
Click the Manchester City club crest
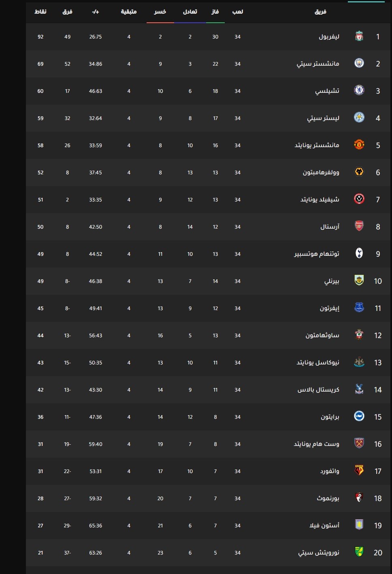pyautogui.click(x=359, y=63)
